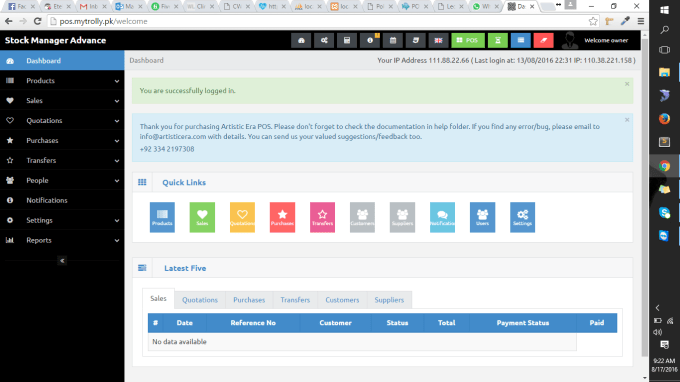Expand the Sales sidebar menu
The image size is (680, 382).
62,101
